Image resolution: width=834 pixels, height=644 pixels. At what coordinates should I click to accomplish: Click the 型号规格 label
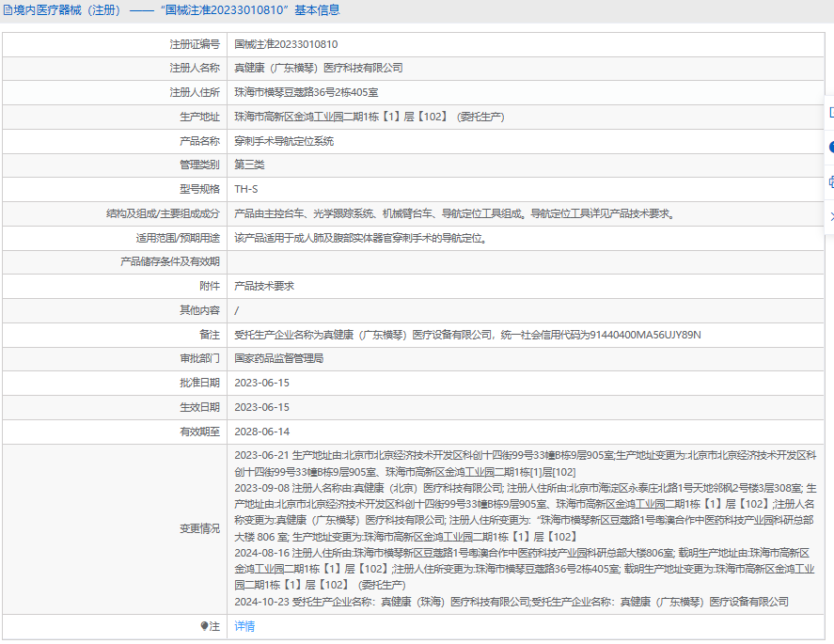(199, 189)
